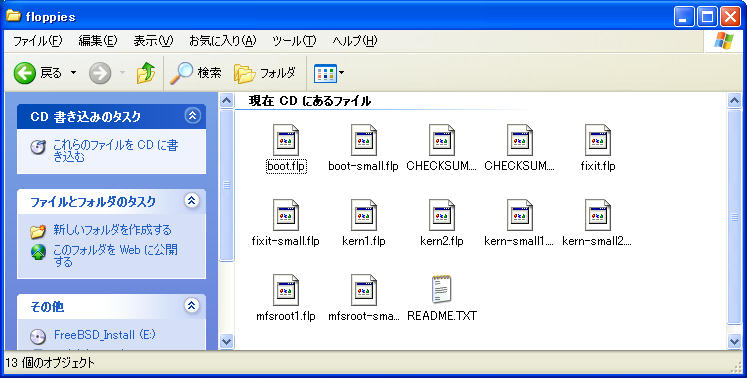Open the 編集(E) menu
747x378 pixels.
98,41
